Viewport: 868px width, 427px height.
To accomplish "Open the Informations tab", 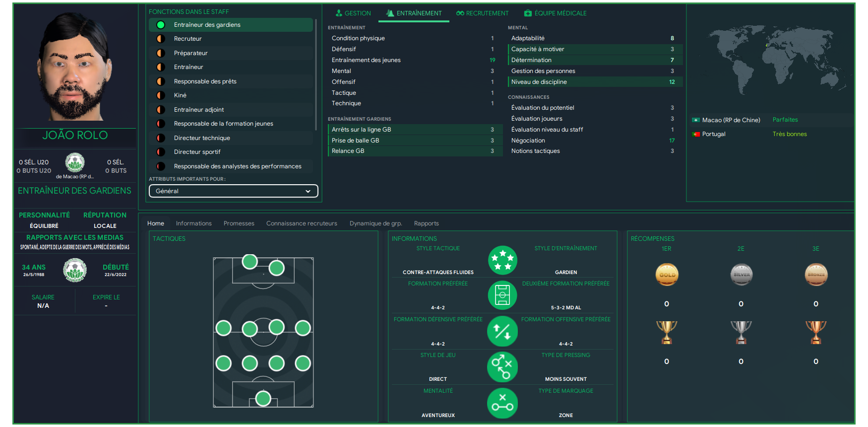I will click(194, 223).
